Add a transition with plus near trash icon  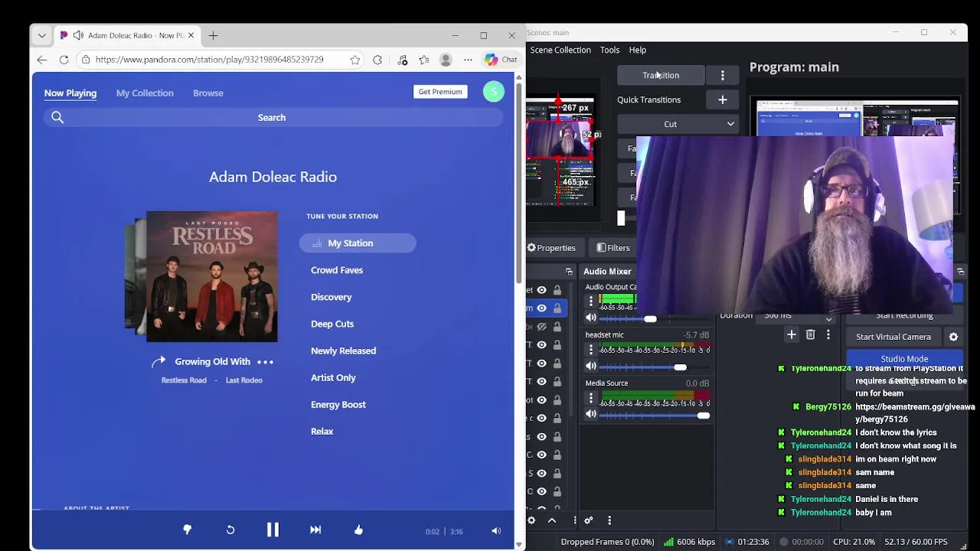click(x=792, y=334)
